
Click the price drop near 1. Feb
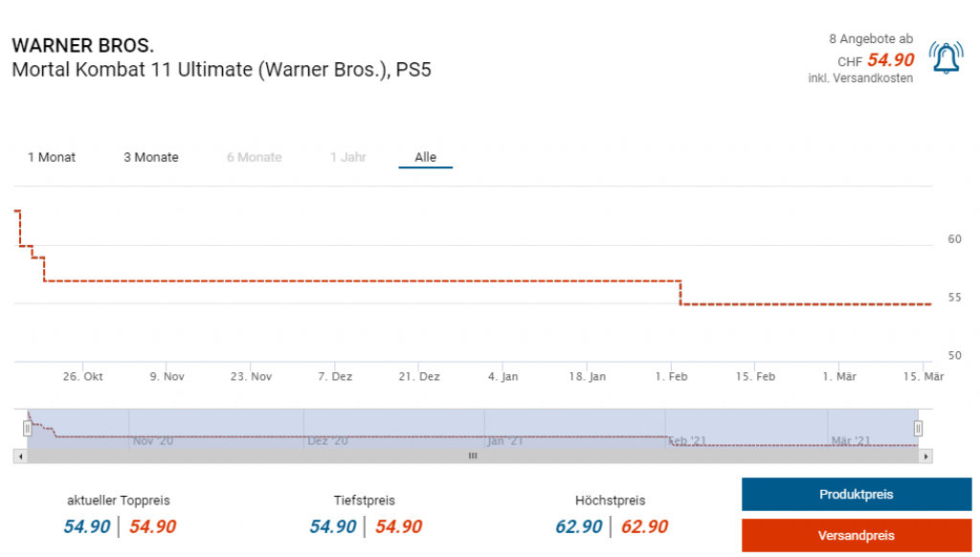[680, 293]
